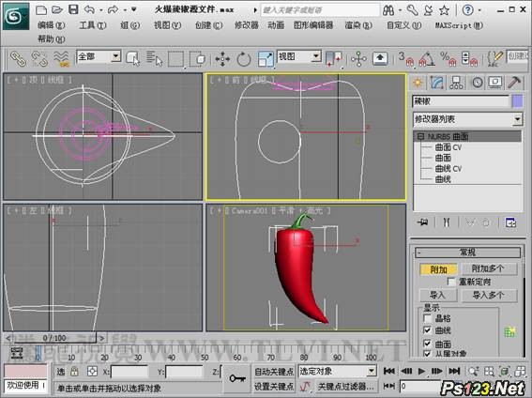Activate the Select Object arrow tool
Viewport: 532px width, 398px height.
tap(132, 58)
